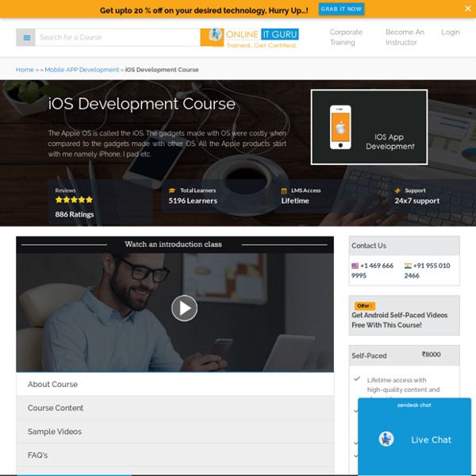Focus the Search for a Course field
This screenshot has height=476, width=476.
(117, 37)
